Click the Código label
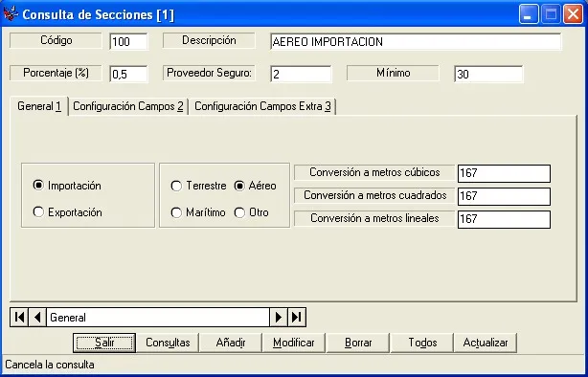The height and width of the screenshot is (377, 588). click(56, 40)
